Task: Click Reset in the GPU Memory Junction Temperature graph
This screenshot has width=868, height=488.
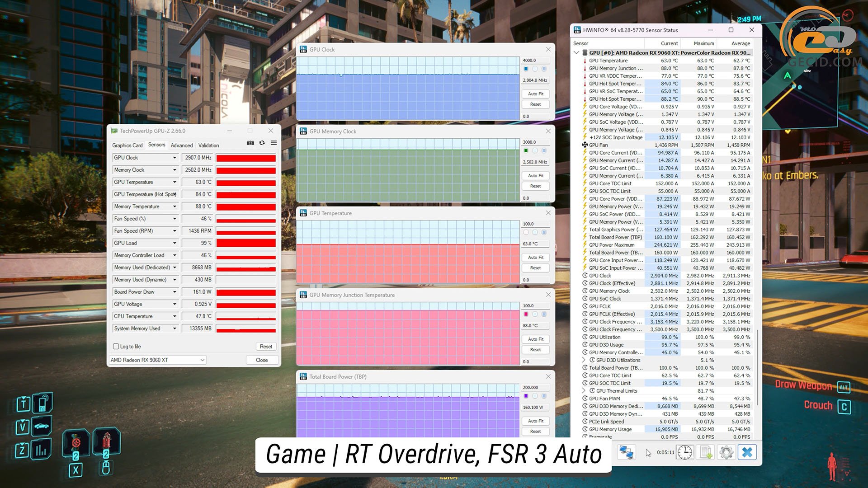Action: coord(536,350)
